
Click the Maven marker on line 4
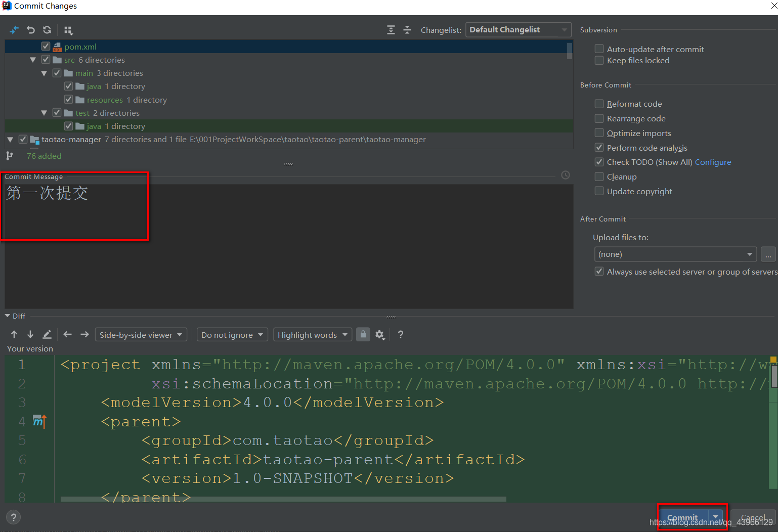[x=39, y=421]
